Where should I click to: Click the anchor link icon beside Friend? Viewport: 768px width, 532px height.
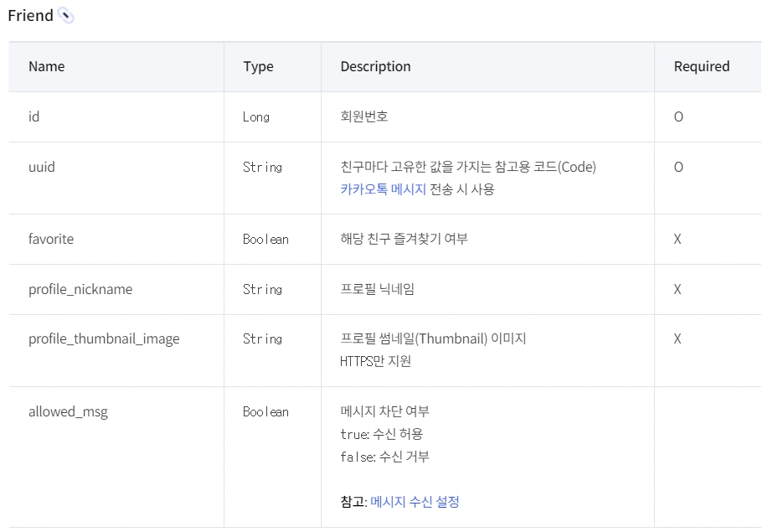tap(66, 16)
